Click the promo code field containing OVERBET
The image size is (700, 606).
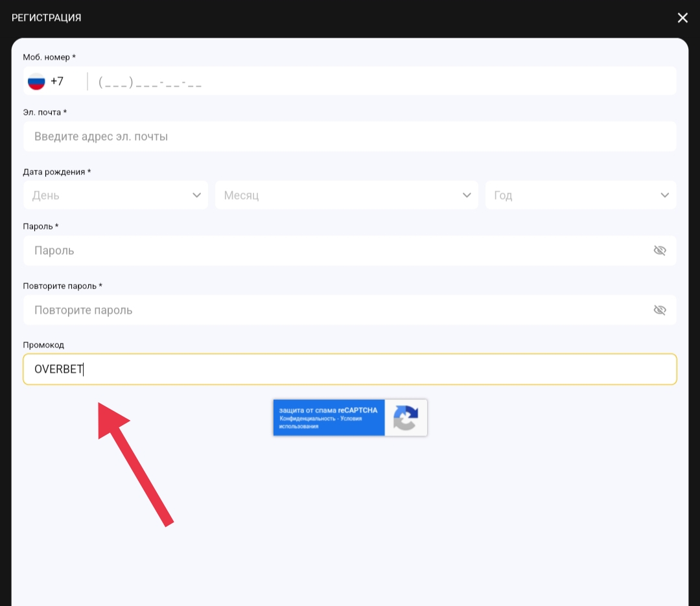tap(350, 369)
